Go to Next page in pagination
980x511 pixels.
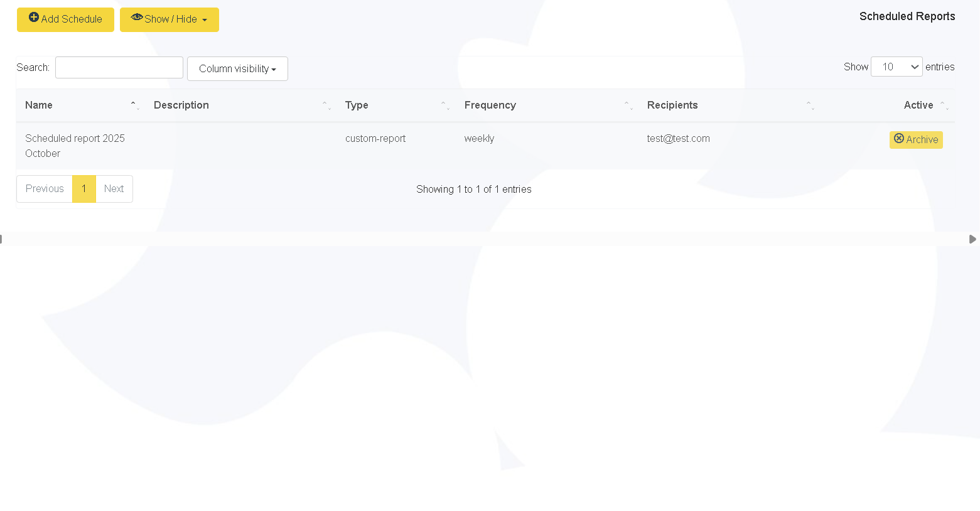[114, 189]
